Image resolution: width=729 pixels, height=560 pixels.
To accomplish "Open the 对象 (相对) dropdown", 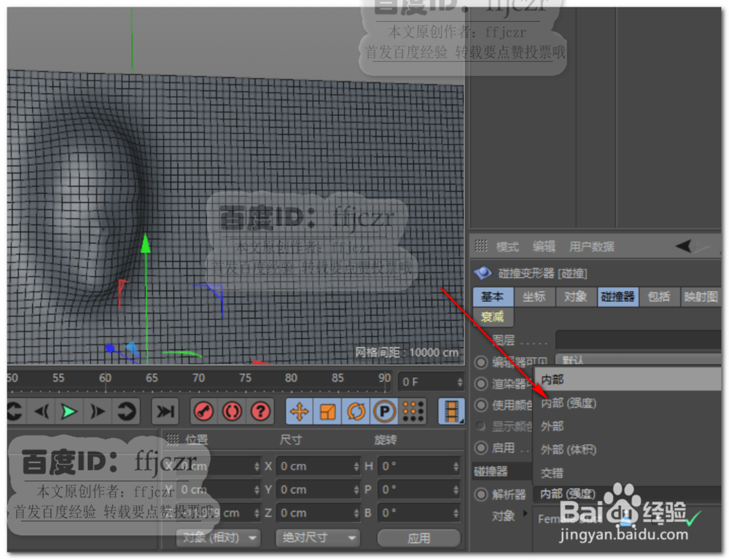I will [x=217, y=537].
